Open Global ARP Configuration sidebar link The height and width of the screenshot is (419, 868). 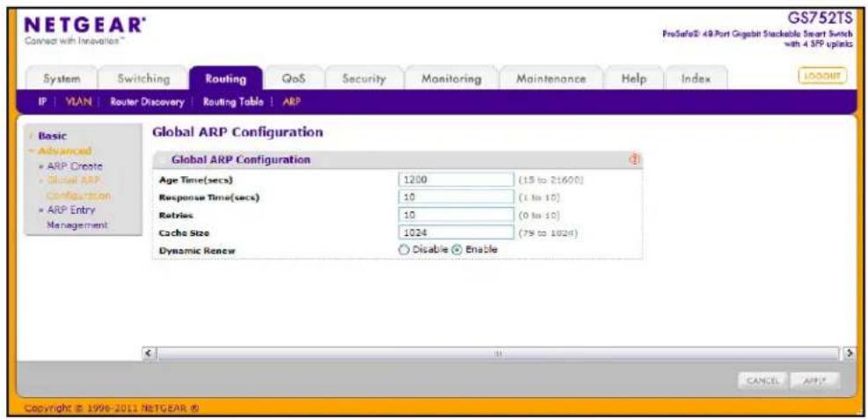(x=77, y=188)
